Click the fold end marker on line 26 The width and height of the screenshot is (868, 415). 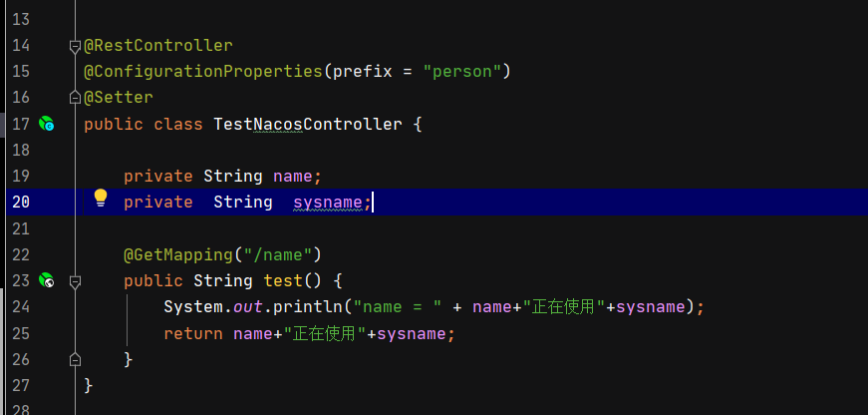click(x=74, y=358)
